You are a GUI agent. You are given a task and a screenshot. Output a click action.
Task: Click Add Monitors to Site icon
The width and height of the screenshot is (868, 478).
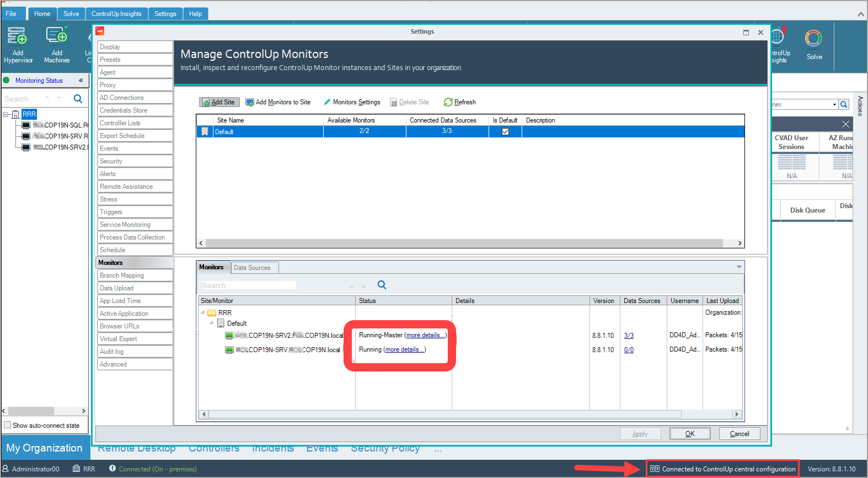pos(250,102)
